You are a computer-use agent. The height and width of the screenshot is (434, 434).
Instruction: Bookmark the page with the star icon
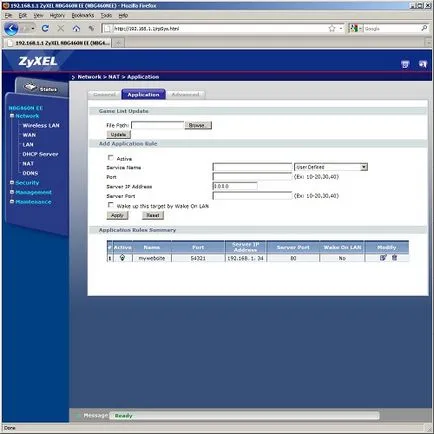pos(332,29)
